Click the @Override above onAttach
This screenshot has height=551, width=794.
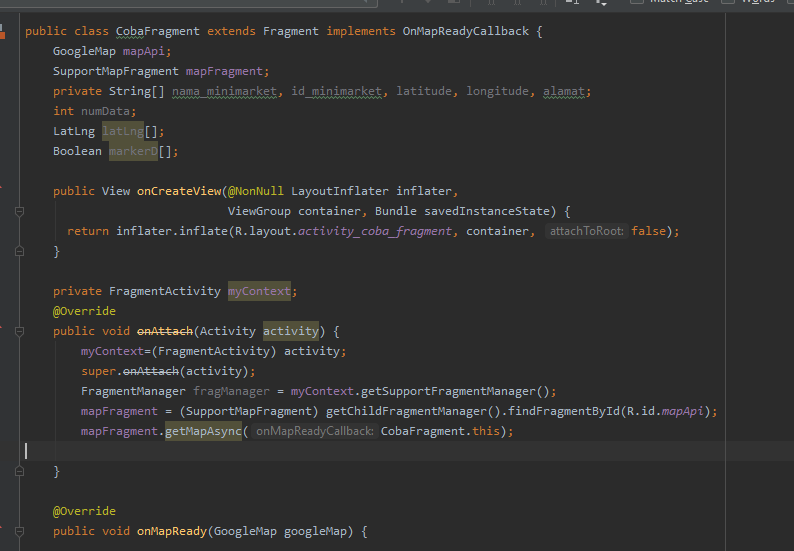(84, 311)
